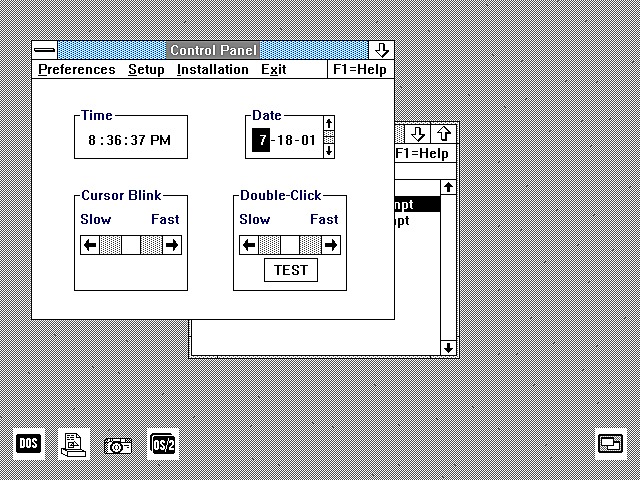The height and width of the screenshot is (480, 640).
Task: Click the down-arrow button of the background window
Action: click(x=418, y=133)
